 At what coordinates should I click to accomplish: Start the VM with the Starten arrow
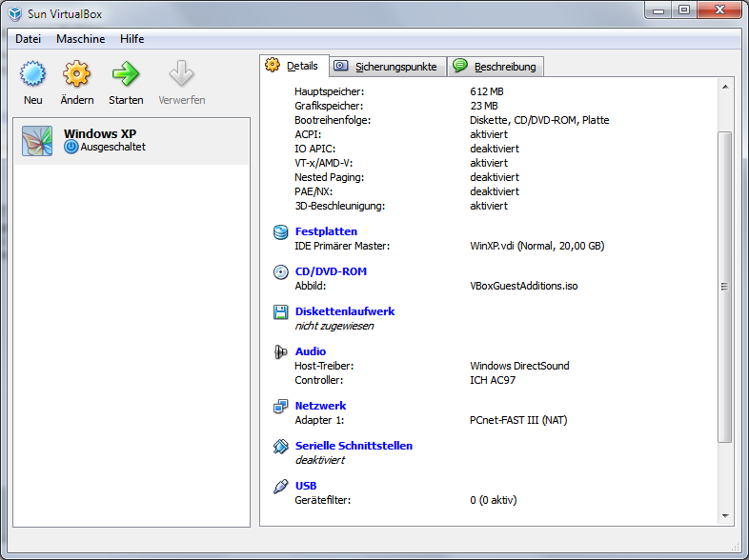[126, 74]
